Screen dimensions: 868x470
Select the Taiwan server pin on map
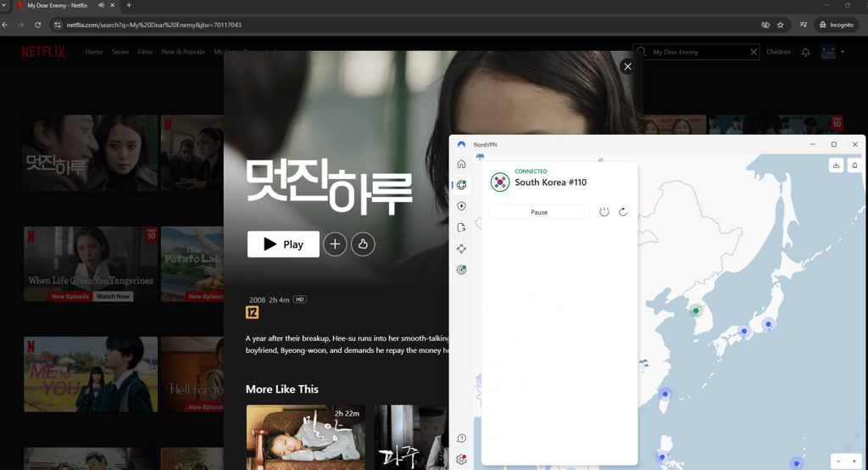665,394
